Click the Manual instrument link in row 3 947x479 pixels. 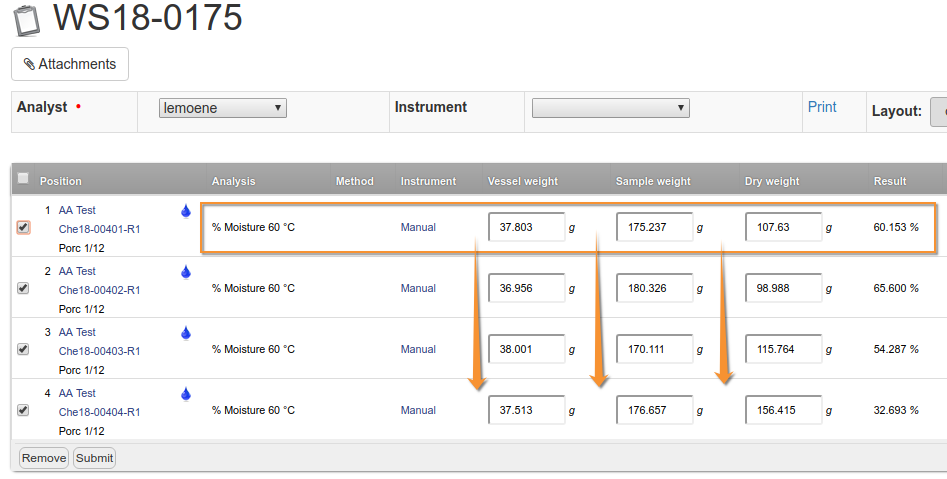[418, 349]
